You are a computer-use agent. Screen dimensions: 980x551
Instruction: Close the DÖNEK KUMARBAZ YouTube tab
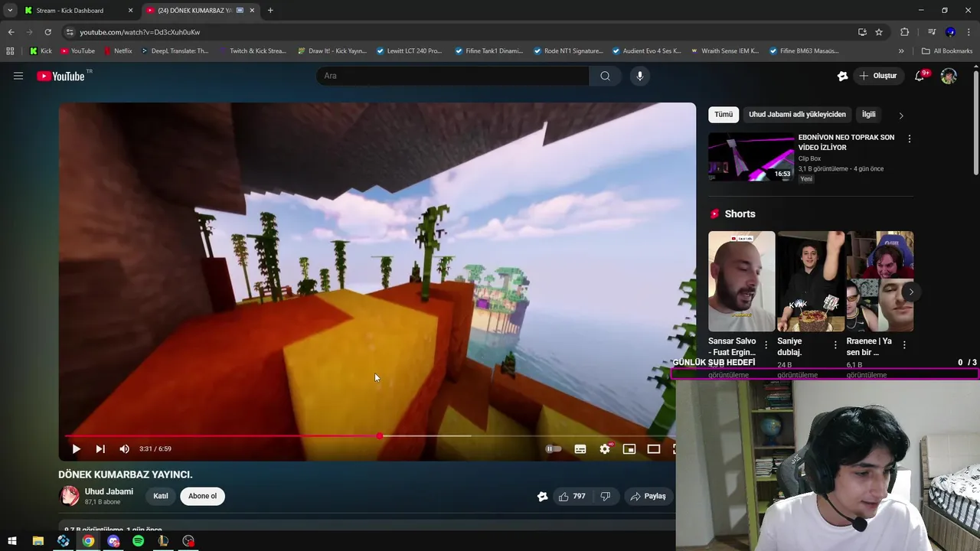click(x=252, y=11)
